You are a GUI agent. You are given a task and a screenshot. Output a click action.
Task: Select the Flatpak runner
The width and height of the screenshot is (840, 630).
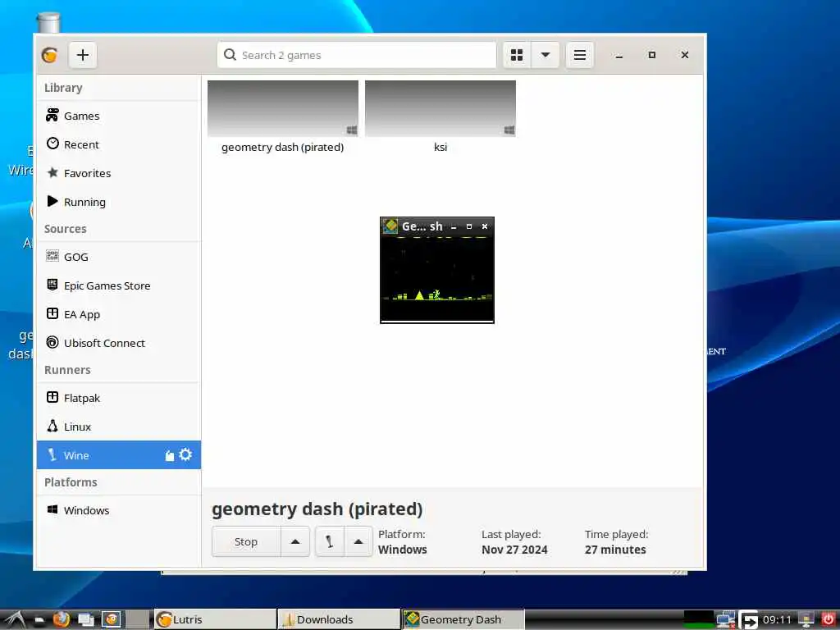tap(119, 398)
